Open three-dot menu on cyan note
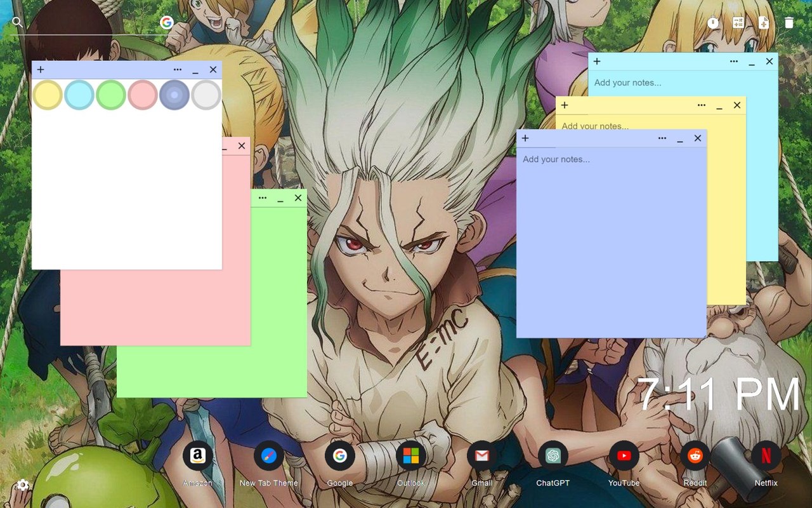The width and height of the screenshot is (812, 508). [734, 62]
